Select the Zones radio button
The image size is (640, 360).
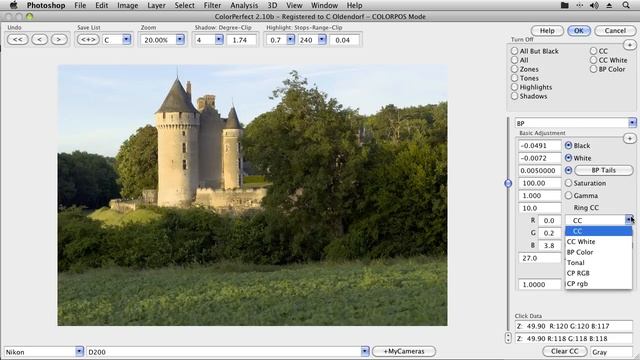514,69
